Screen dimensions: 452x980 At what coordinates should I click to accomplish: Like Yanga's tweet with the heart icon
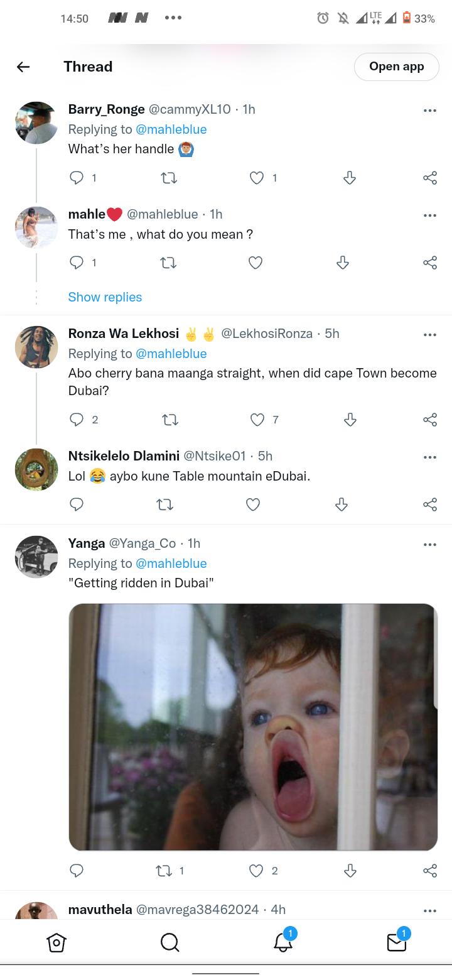256,871
